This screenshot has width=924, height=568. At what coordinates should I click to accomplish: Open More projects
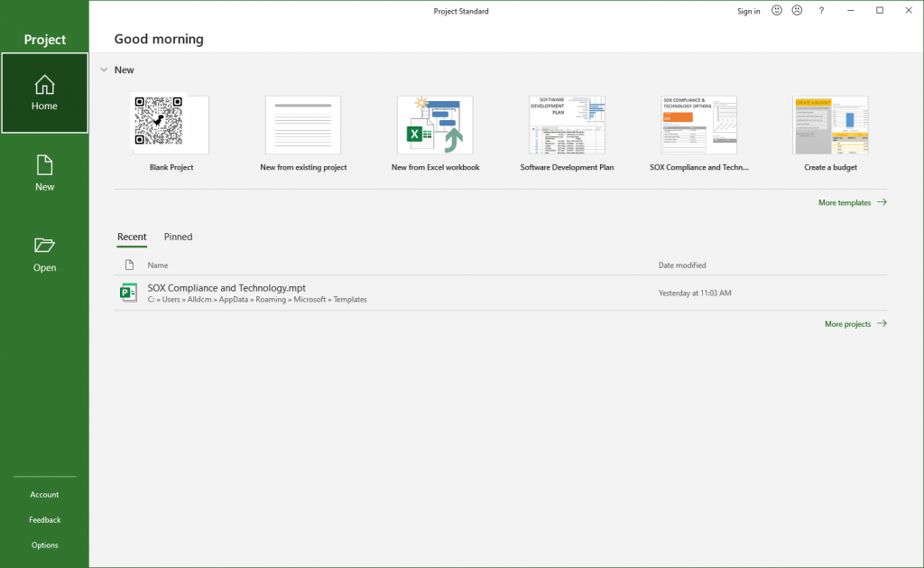click(x=849, y=323)
